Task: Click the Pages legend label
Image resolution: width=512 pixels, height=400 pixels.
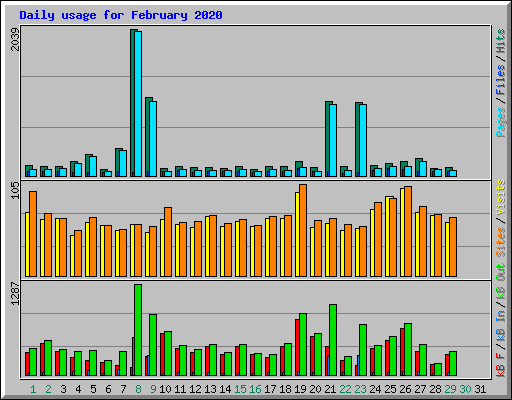Action: (501, 122)
